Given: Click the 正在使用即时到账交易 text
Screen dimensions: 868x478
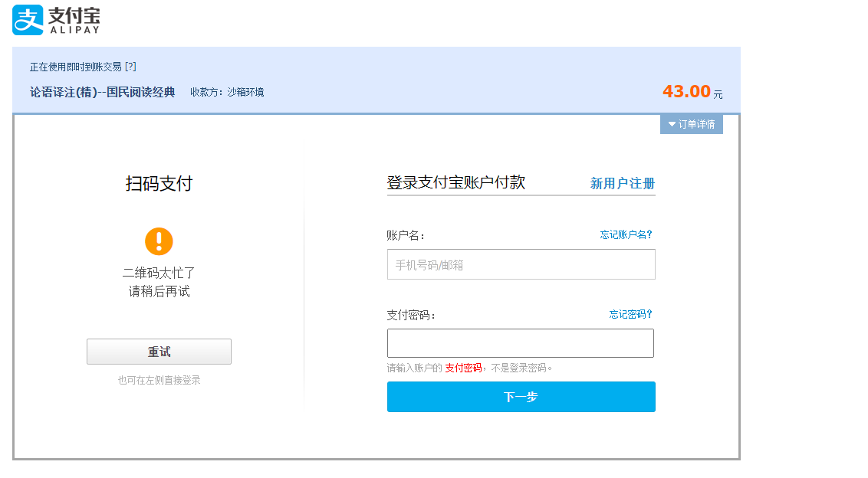Looking at the screenshot, I should click(76, 67).
